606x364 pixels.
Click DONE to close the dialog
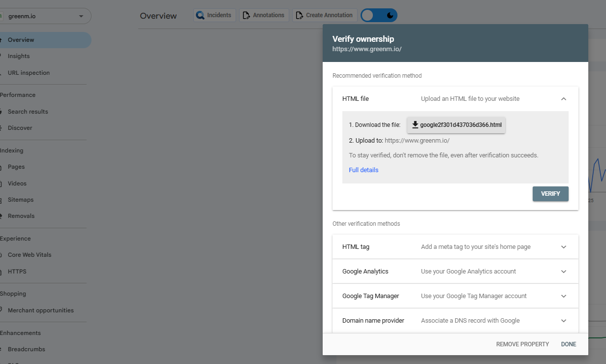pyautogui.click(x=569, y=344)
